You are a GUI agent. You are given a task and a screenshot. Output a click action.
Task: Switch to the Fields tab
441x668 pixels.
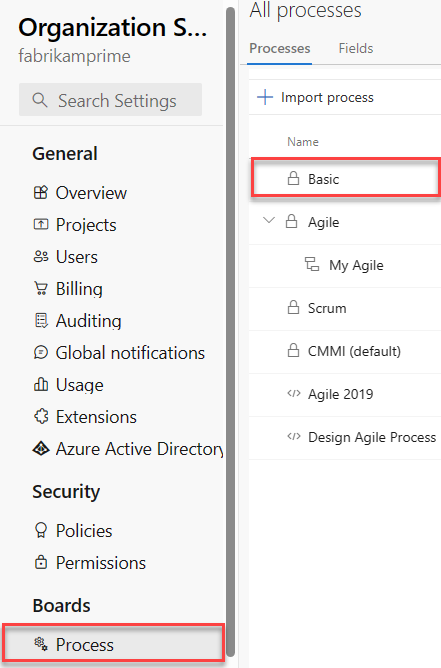click(356, 48)
